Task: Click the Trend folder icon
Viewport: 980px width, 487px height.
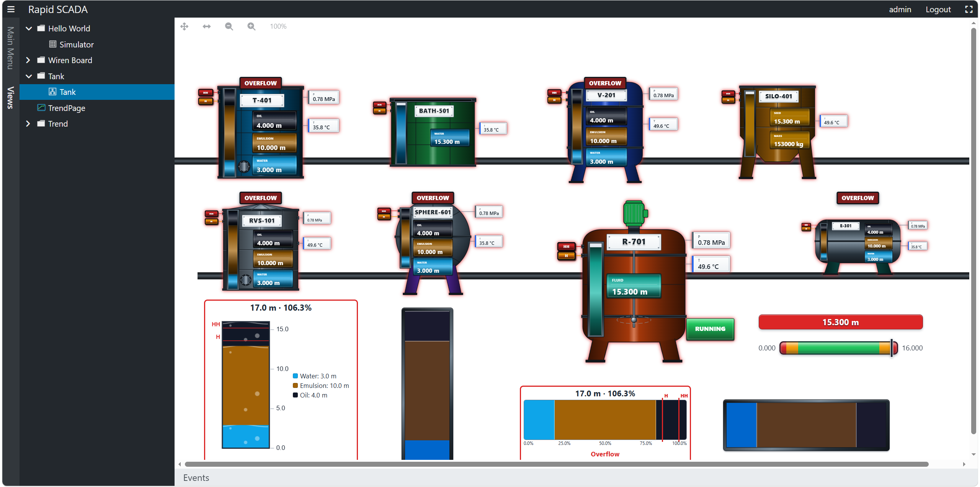Action: (41, 124)
